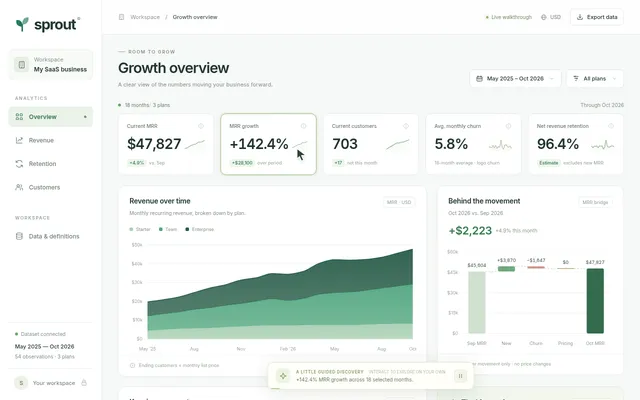Click the Revenue chart icon
Viewport: 640px width, 400px height.
19,140
